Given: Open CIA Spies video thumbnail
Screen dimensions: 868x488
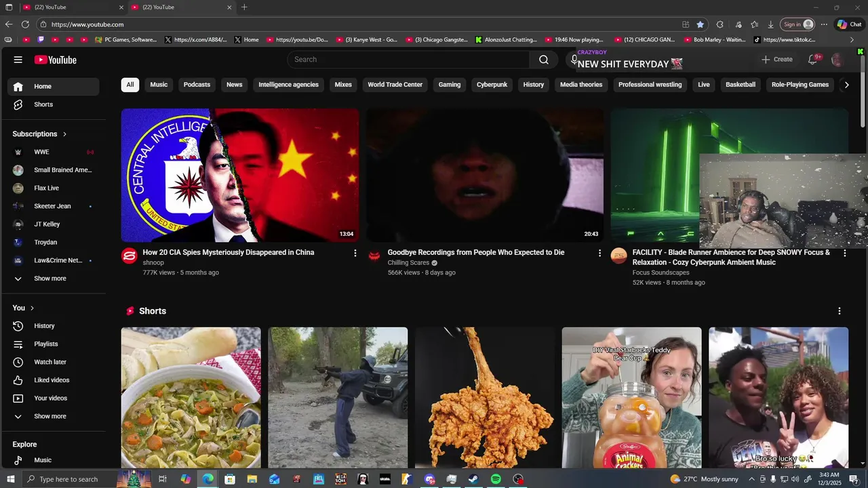Looking at the screenshot, I should coord(240,175).
